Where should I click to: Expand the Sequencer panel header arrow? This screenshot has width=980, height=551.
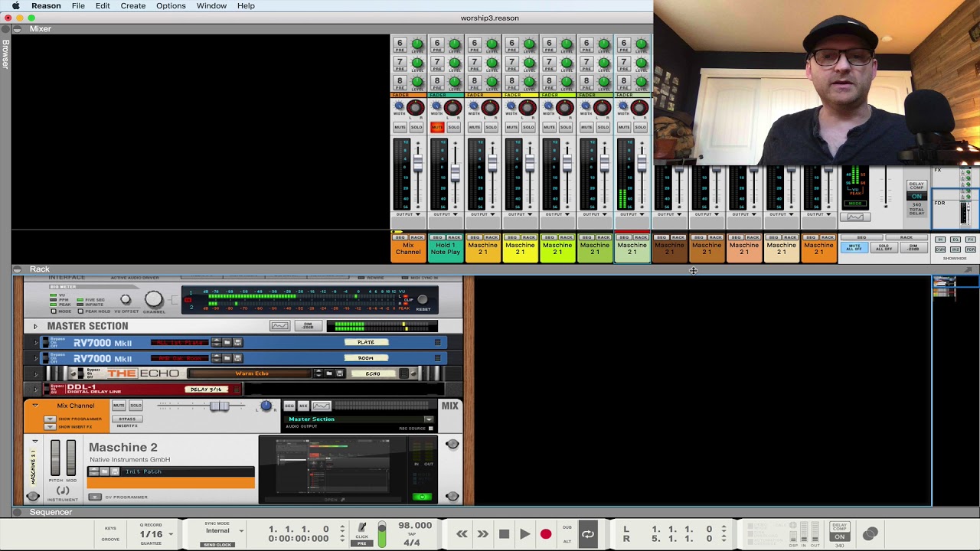click(x=17, y=512)
